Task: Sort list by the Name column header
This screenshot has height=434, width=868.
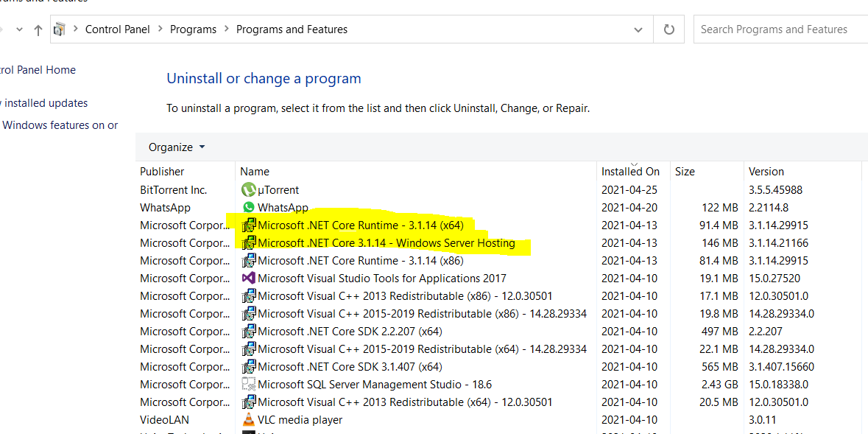Action: pyautogui.click(x=255, y=171)
